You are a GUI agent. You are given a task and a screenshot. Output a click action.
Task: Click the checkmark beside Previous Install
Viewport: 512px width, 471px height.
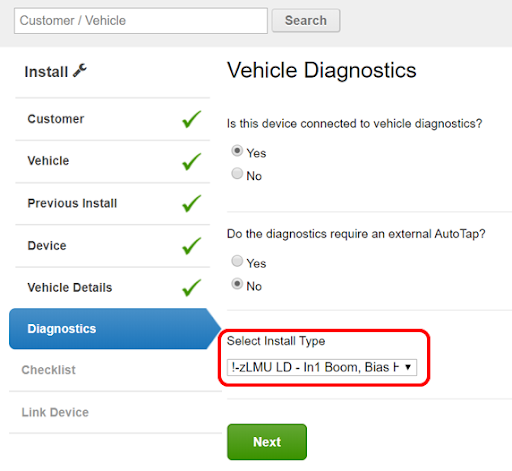pyautogui.click(x=192, y=203)
